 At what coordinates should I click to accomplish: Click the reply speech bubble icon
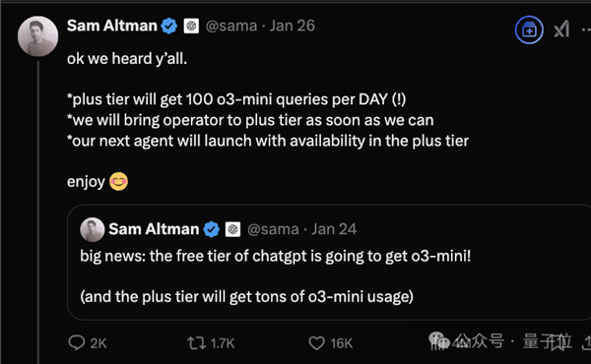[77, 343]
